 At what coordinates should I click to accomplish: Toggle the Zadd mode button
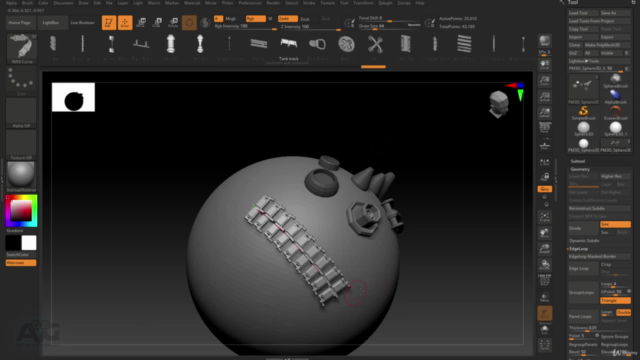(287, 19)
